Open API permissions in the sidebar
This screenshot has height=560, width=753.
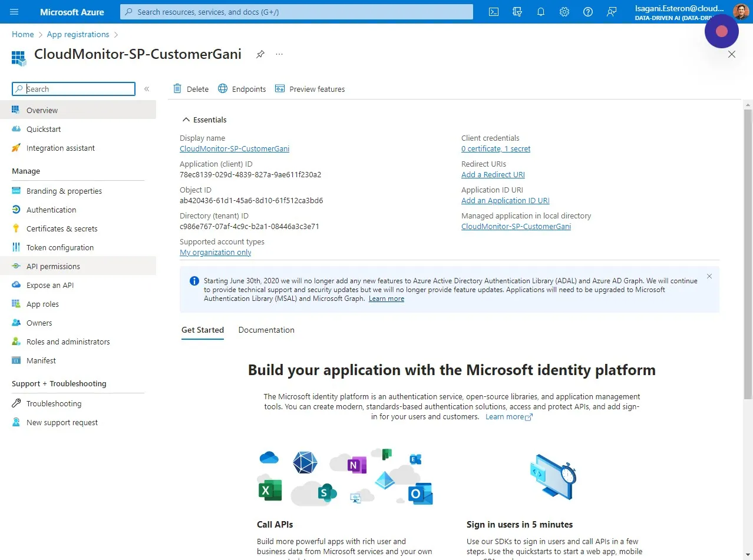point(78,266)
